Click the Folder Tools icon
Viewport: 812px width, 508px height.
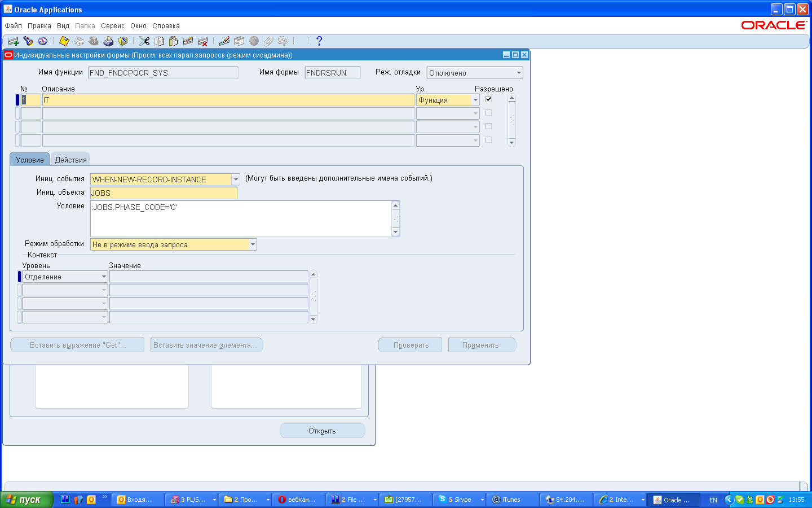[x=283, y=41]
